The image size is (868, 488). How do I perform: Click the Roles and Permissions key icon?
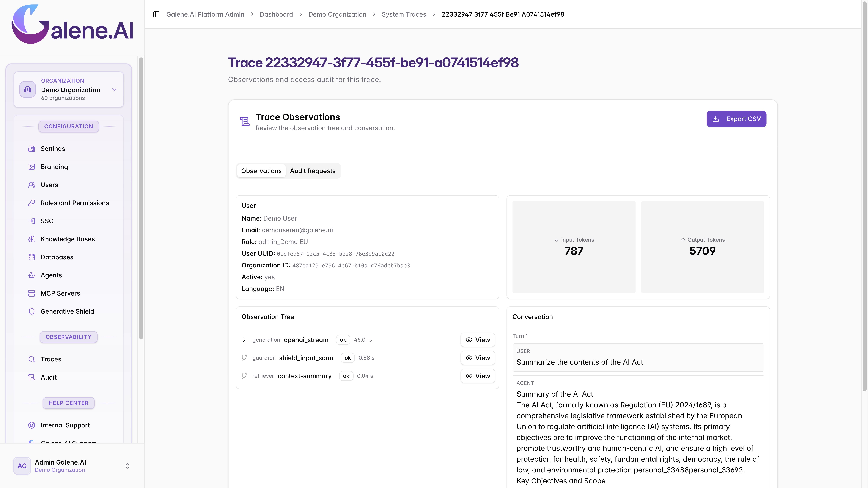[x=32, y=203]
